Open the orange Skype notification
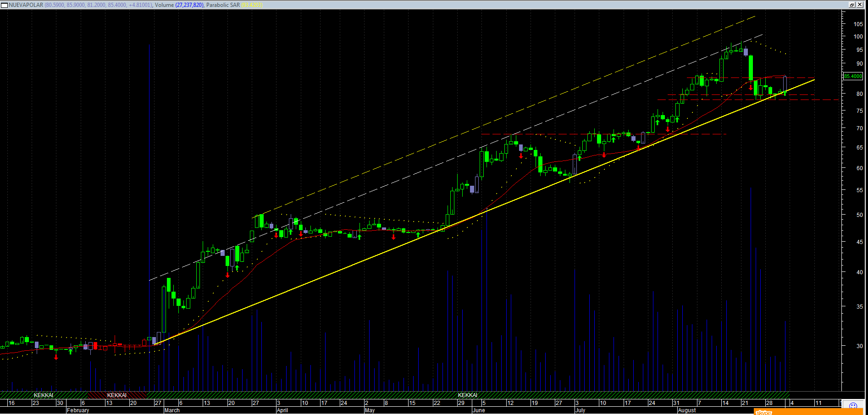The height and width of the screenshot is (415, 868). tap(808, 412)
